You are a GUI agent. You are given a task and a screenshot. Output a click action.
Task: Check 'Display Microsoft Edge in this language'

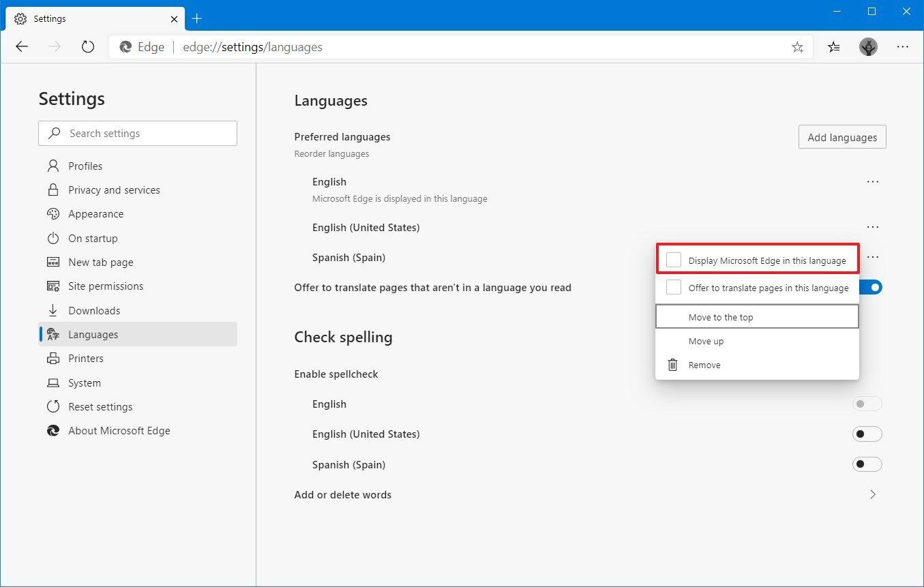pyautogui.click(x=673, y=259)
